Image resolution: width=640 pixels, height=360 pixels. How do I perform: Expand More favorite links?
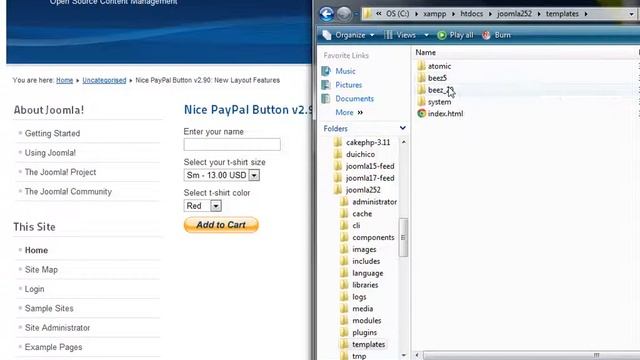point(349,112)
